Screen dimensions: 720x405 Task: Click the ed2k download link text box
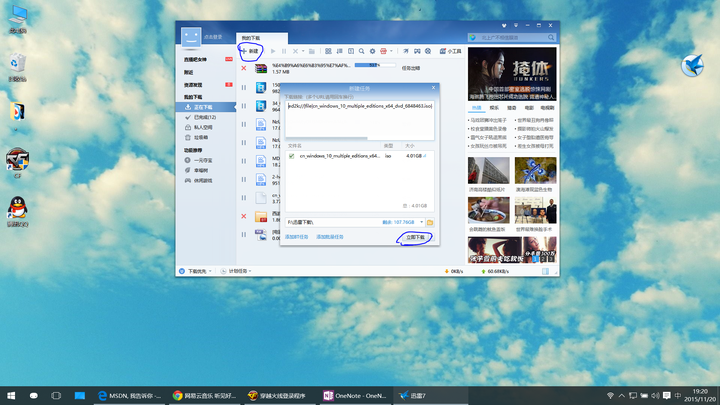[360, 118]
